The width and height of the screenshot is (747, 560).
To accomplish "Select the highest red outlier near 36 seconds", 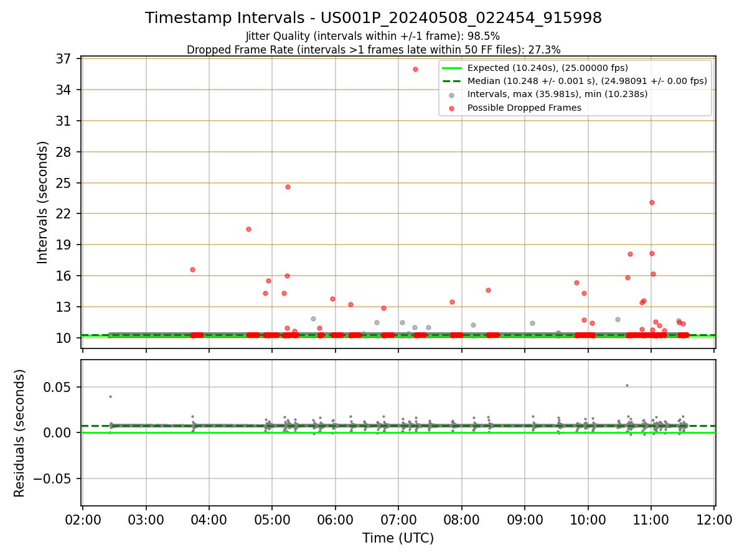I will [x=415, y=69].
